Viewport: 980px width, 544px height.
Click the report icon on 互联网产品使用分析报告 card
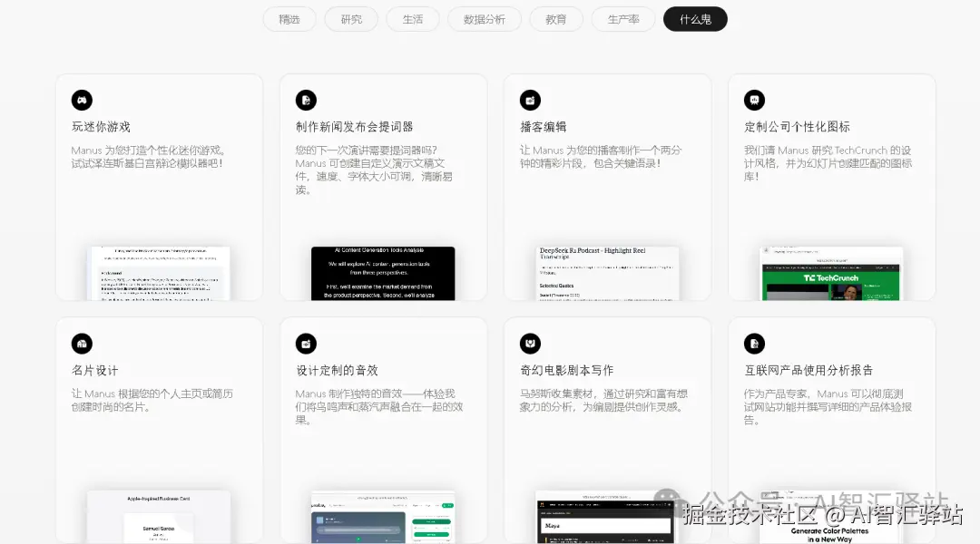coord(754,343)
